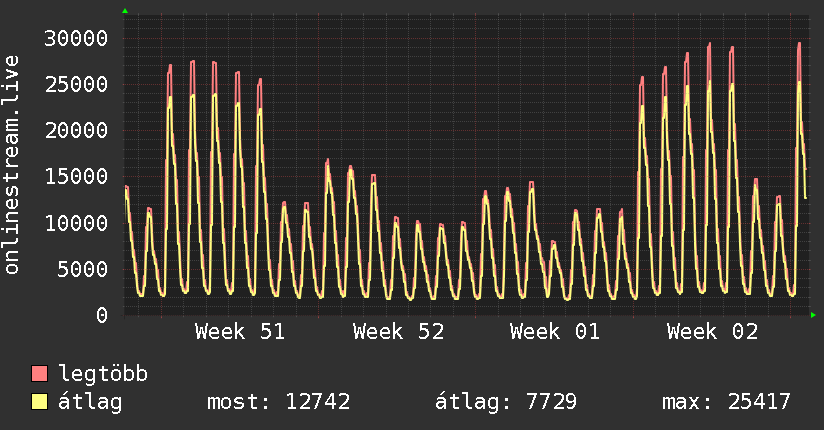Click the 25000 y-axis tick label
Screen dimensions: 824x430
78,85
